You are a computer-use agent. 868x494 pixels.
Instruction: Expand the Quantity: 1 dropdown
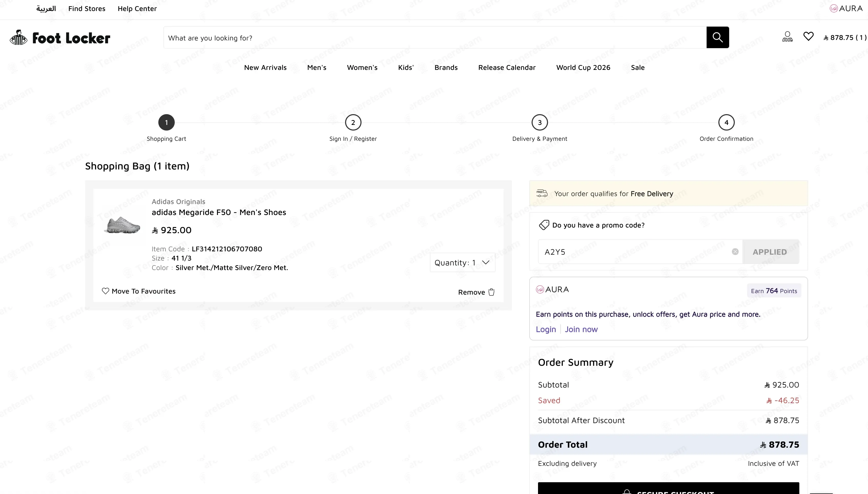(x=462, y=263)
